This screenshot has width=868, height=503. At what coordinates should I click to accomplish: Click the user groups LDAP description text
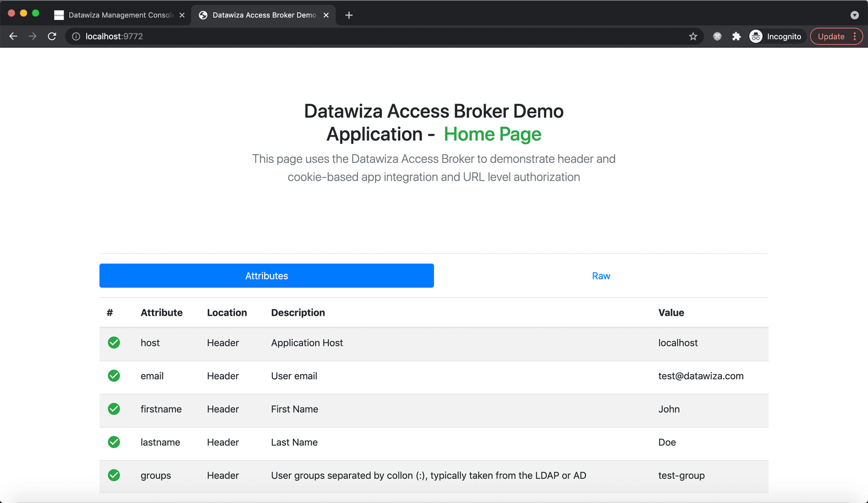tap(429, 476)
